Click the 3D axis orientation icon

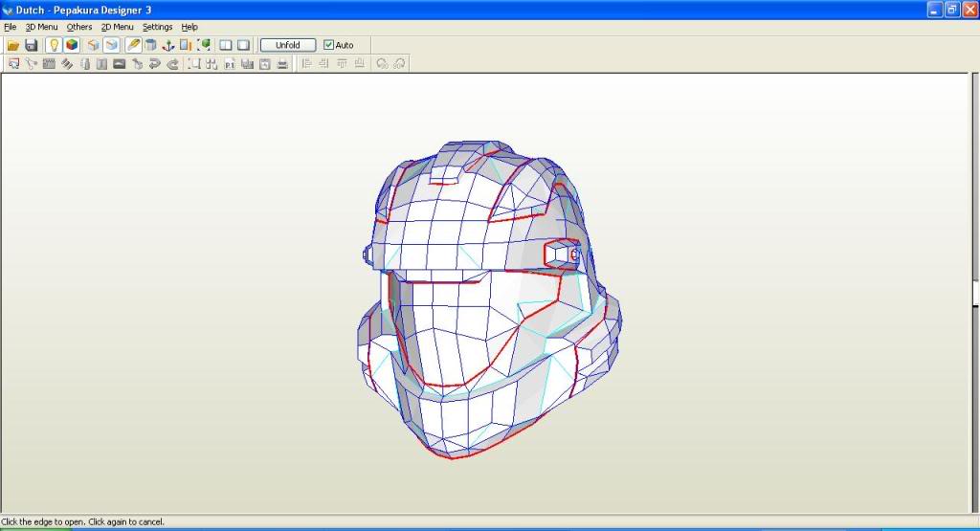click(x=168, y=45)
